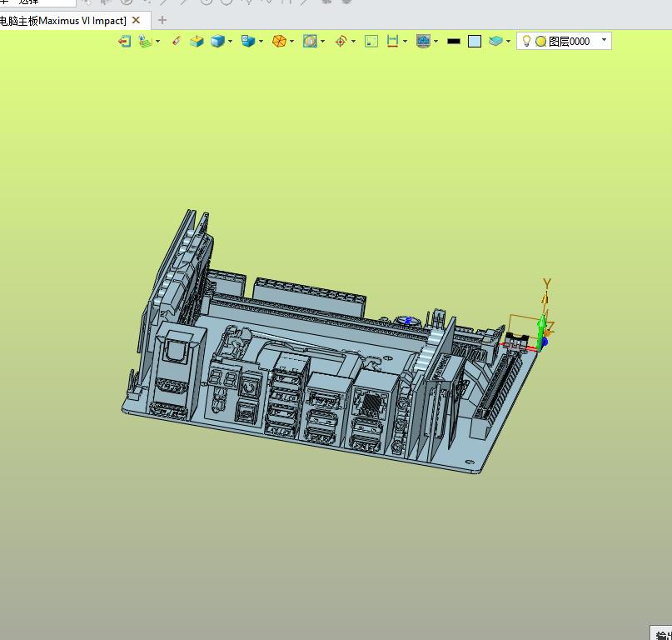Open the 图层0000 layer dropdown
This screenshot has width=672, height=640.
[x=604, y=40]
